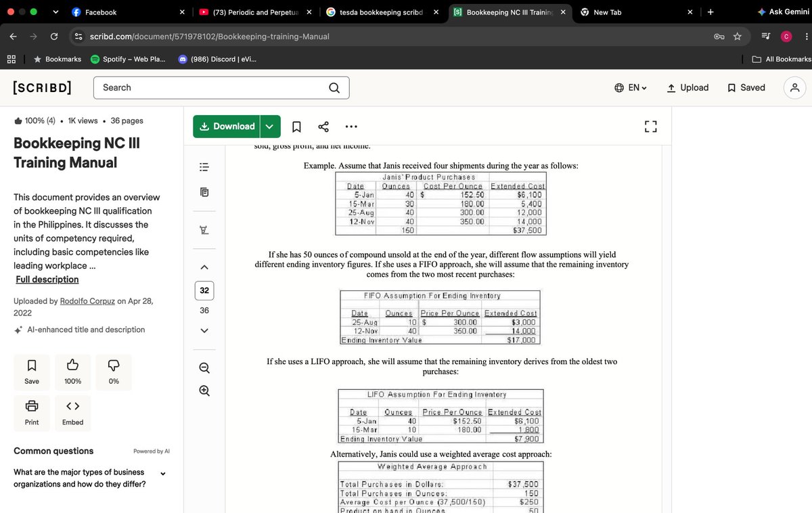The height and width of the screenshot is (513, 812).
Task: Open the Bookmarks folder in bookmarks bar
Action: click(x=57, y=59)
